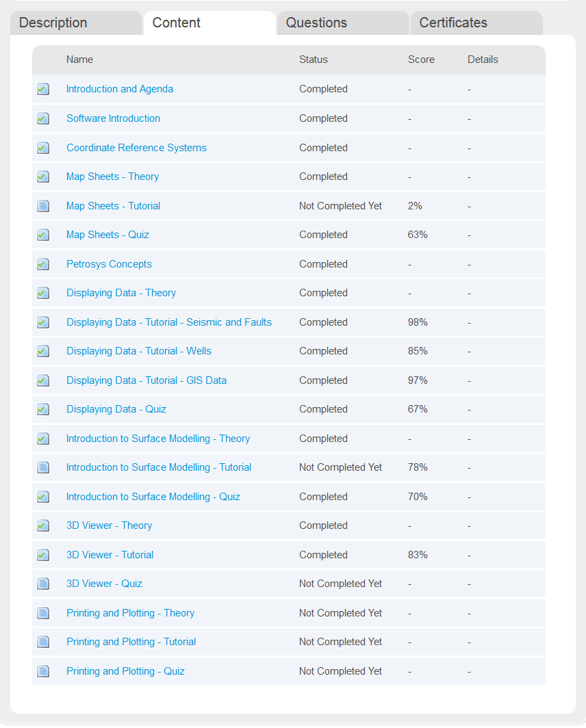Viewport: 586px width, 728px height.
Task: Select the Content tab
Action: click(x=177, y=23)
